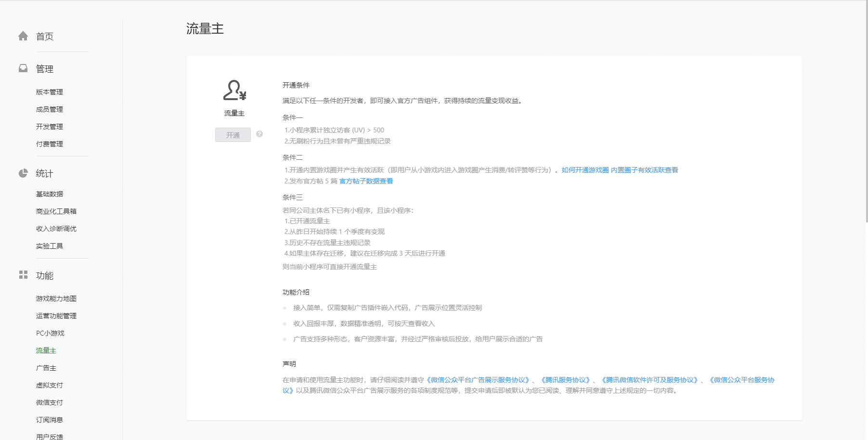
Task: Go to 游戏能力地图 menu item
Action: tap(56, 298)
